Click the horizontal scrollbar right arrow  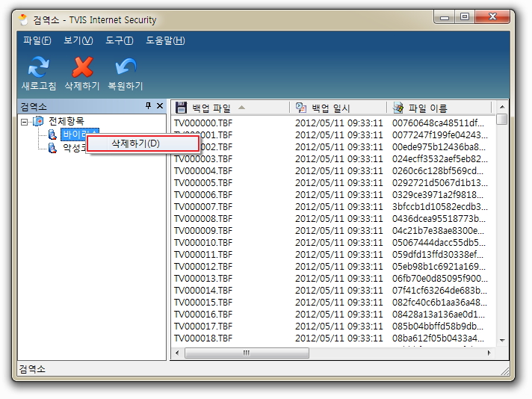pyautogui.click(x=490, y=353)
